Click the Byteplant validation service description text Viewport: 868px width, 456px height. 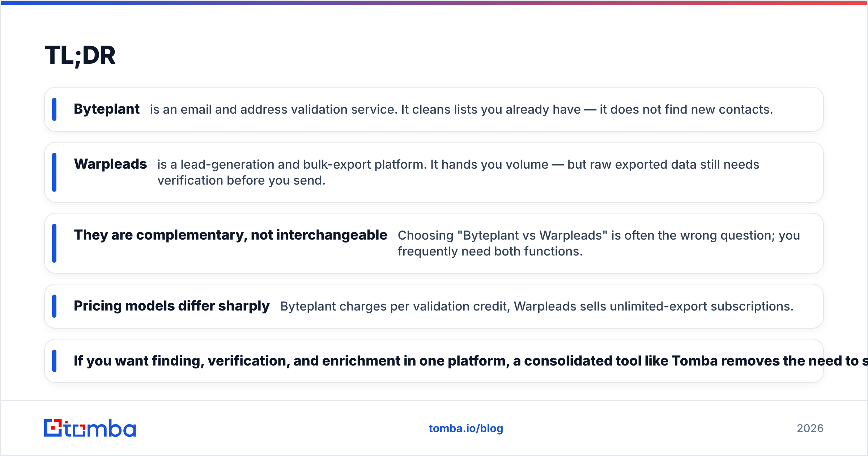(461, 109)
